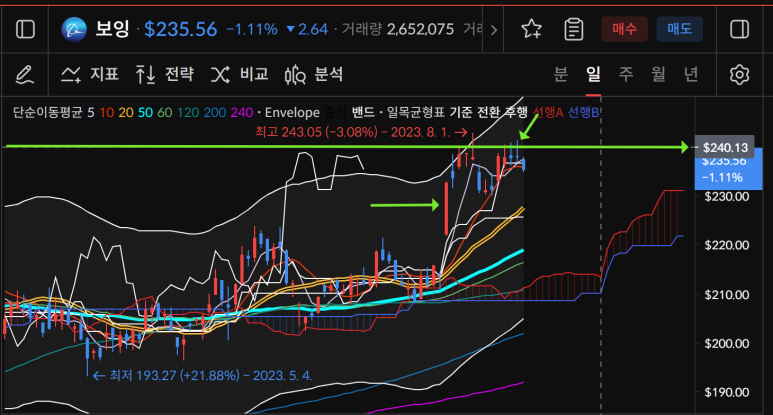This screenshot has width=773, height=415.
Task: Open the 비교 compare tool
Action: (240, 74)
